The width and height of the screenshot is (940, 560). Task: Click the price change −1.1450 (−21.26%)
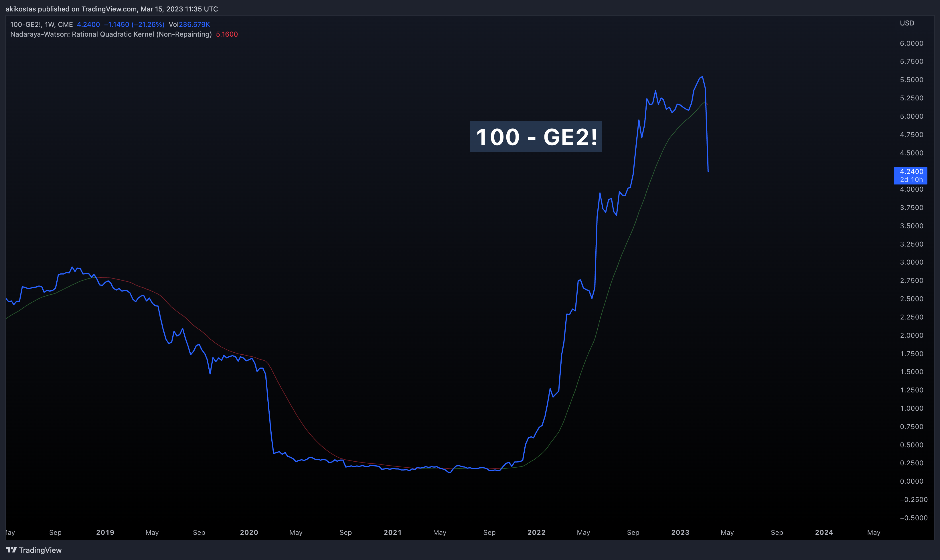(134, 25)
